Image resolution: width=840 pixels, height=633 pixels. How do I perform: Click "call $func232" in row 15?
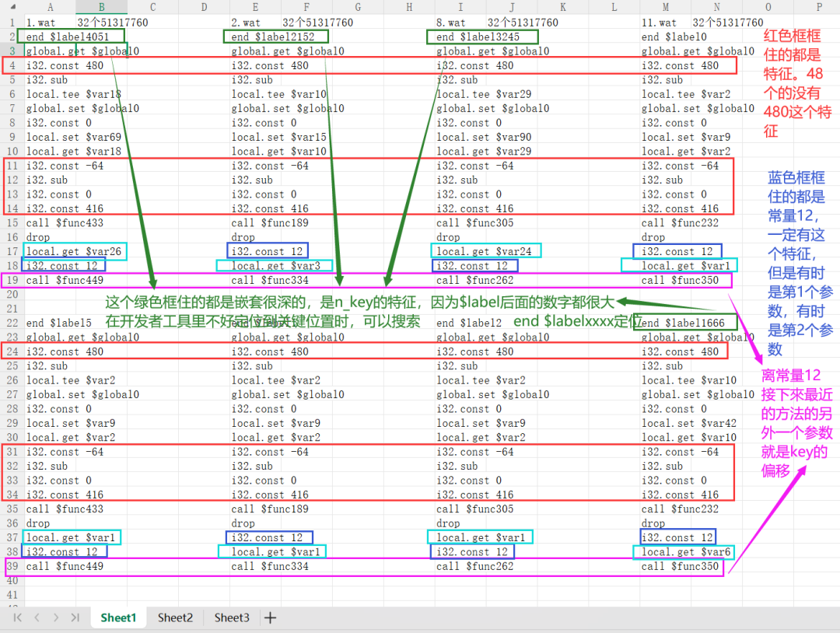tap(681, 222)
